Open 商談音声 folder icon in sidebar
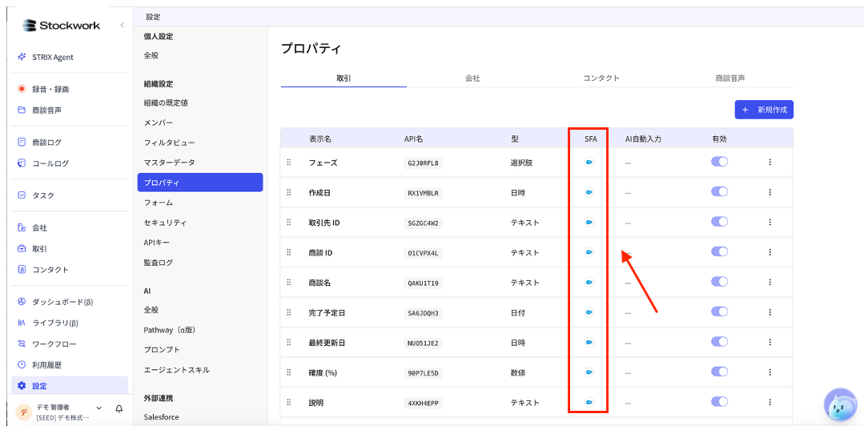Image resolution: width=868 pixels, height=426 pixels. point(22,110)
